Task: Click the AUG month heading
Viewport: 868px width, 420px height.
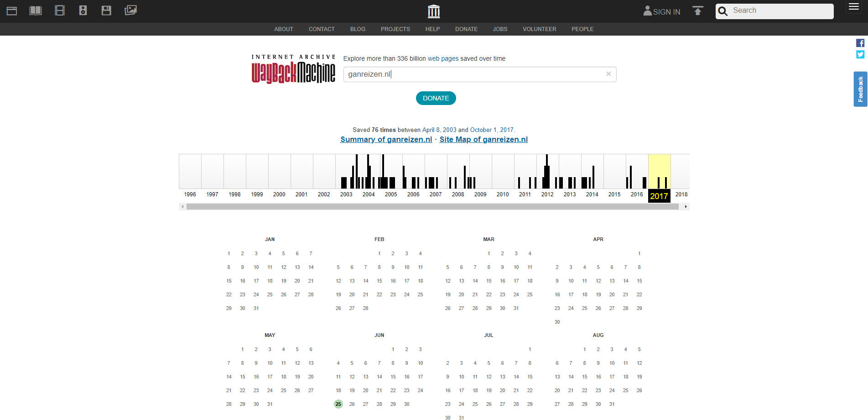Action: tap(598, 335)
